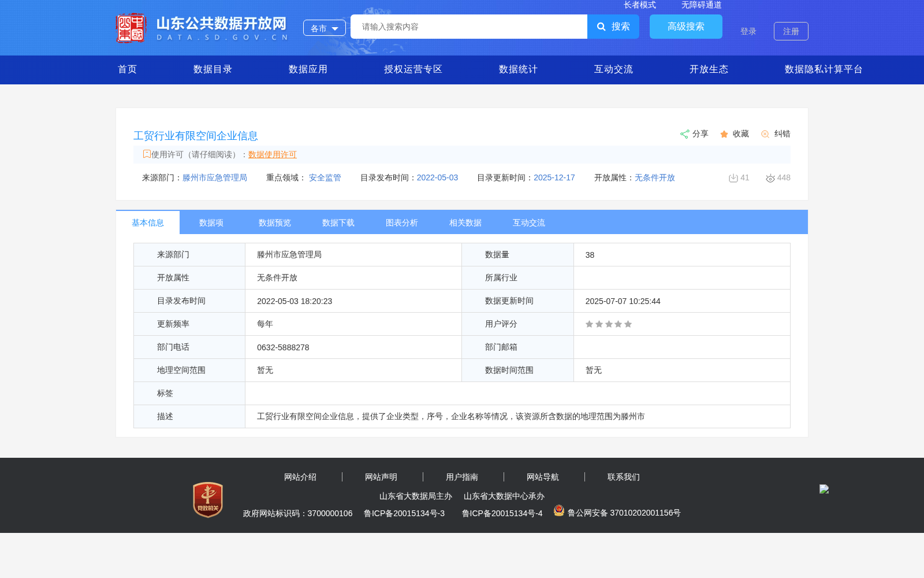Click the 登录 login link
The image size is (924, 578).
click(748, 31)
